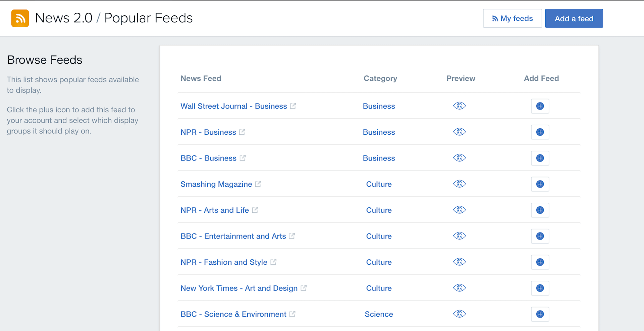Add Smashing Magazine feed via plus icon
This screenshot has height=331, width=644.
coord(540,184)
